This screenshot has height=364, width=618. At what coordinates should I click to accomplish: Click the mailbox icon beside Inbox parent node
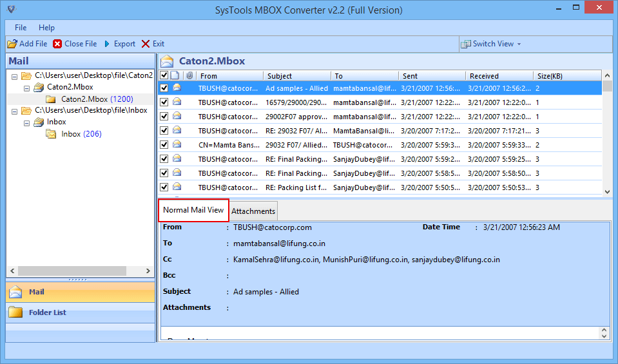tap(39, 122)
